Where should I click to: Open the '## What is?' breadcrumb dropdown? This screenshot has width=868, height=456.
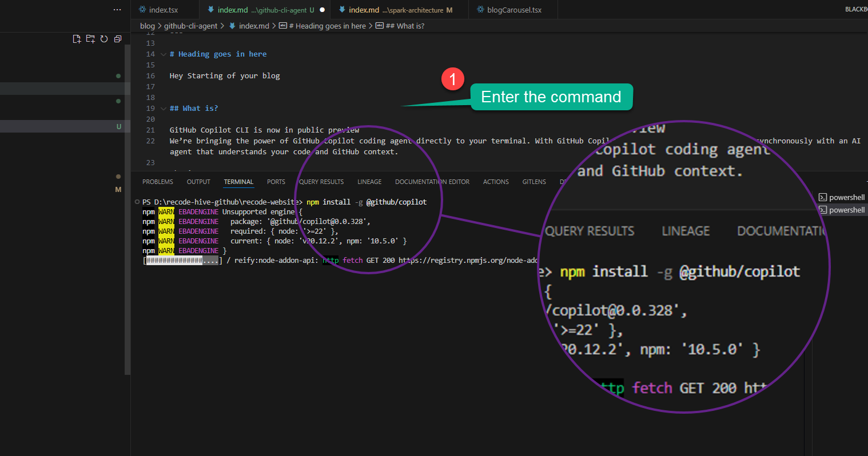point(407,25)
